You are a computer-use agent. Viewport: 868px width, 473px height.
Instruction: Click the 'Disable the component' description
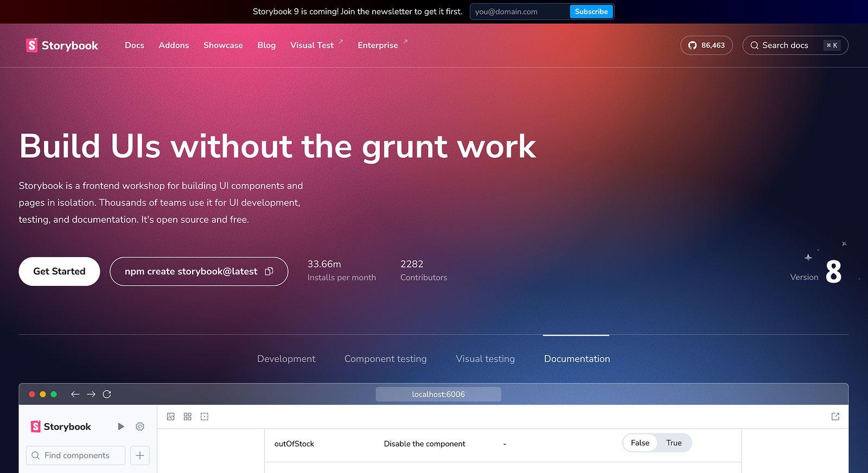pos(425,444)
